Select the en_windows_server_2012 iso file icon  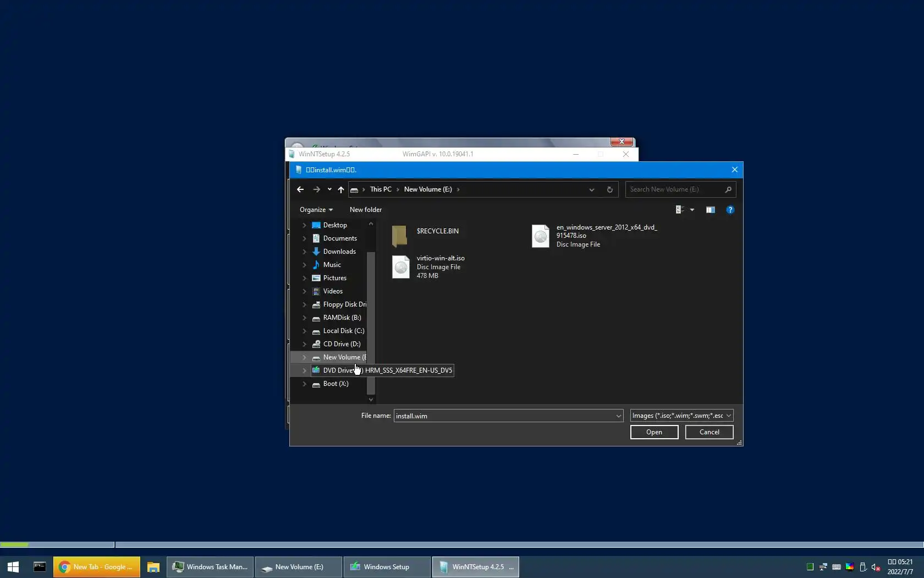(x=541, y=236)
